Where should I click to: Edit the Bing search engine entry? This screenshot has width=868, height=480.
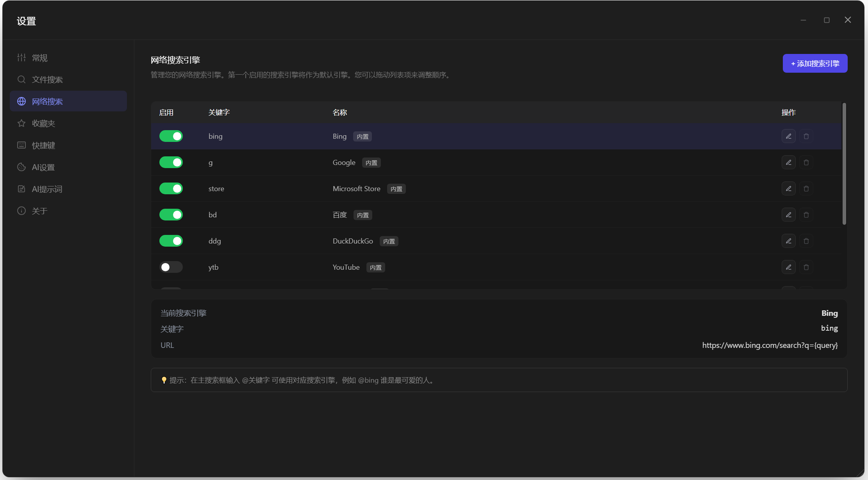click(x=788, y=136)
